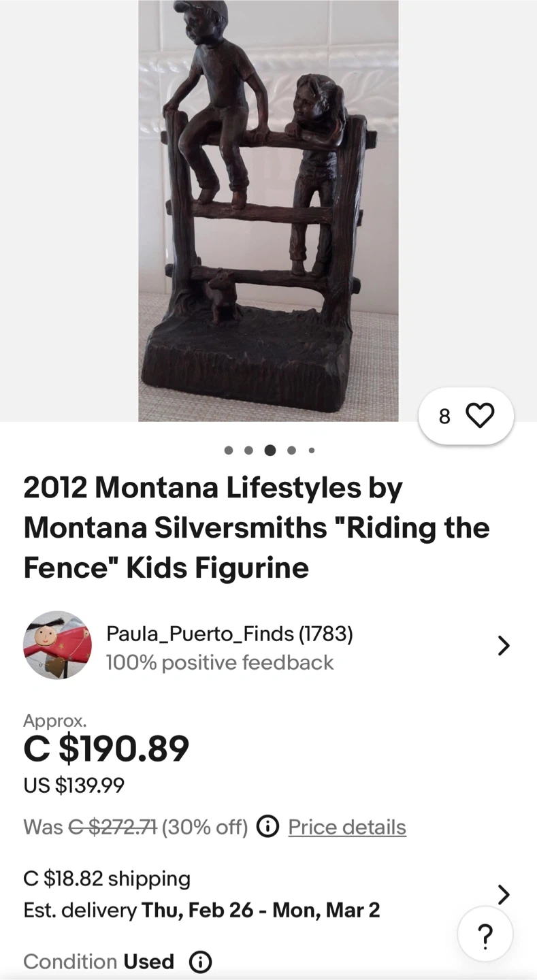Open Price details link
The width and height of the screenshot is (537, 980).
347,827
